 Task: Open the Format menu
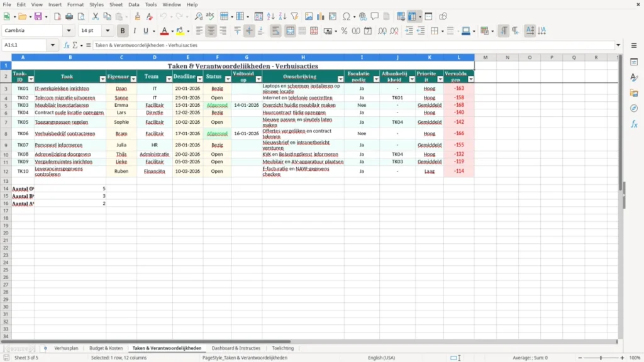[x=75, y=4]
